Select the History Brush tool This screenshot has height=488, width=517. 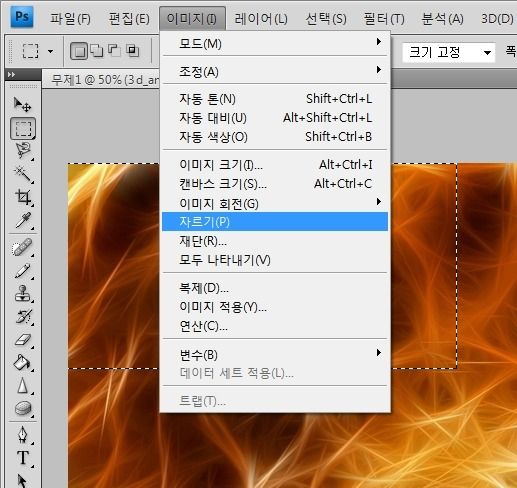tap(23, 317)
